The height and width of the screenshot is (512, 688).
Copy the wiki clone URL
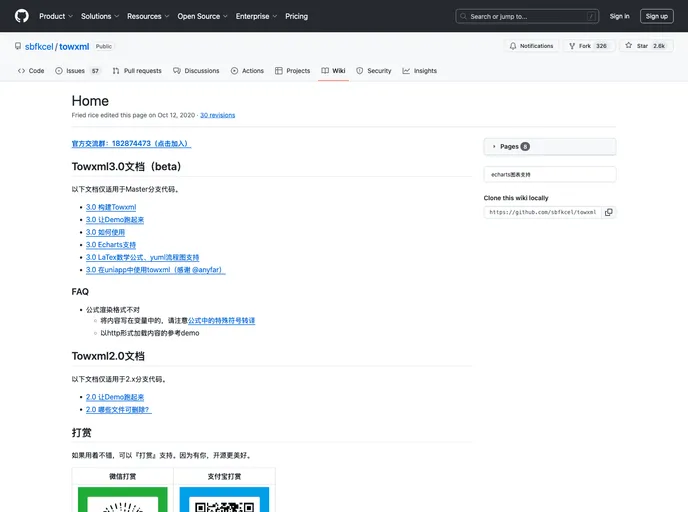(x=609, y=212)
